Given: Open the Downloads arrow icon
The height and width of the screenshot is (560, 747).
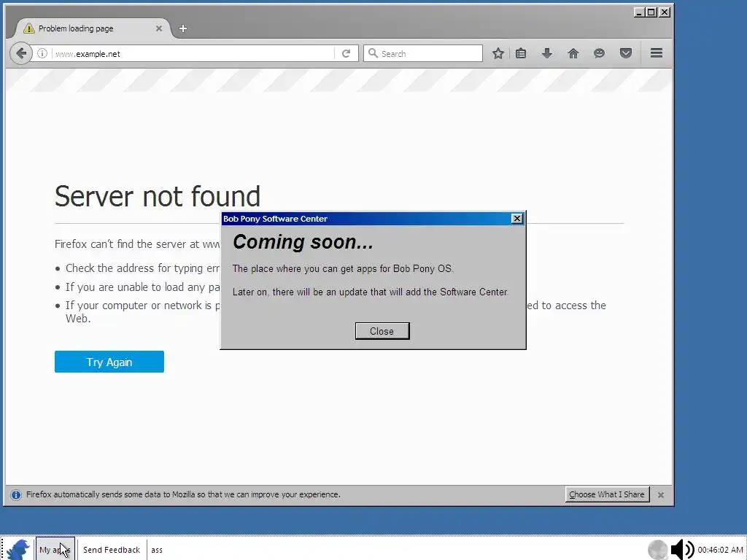Looking at the screenshot, I should 547,53.
